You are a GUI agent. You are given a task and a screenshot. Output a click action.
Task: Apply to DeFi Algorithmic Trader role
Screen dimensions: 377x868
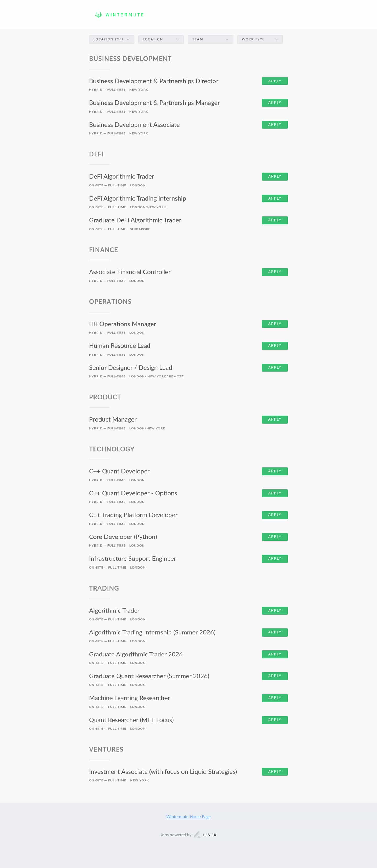pyautogui.click(x=274, y=177)
